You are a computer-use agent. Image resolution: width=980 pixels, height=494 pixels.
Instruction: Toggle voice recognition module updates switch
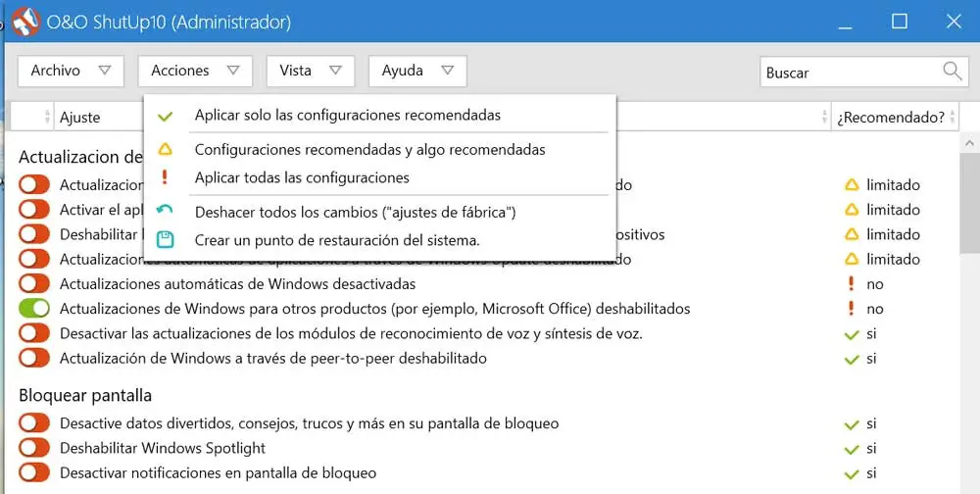tap(33, 333)
